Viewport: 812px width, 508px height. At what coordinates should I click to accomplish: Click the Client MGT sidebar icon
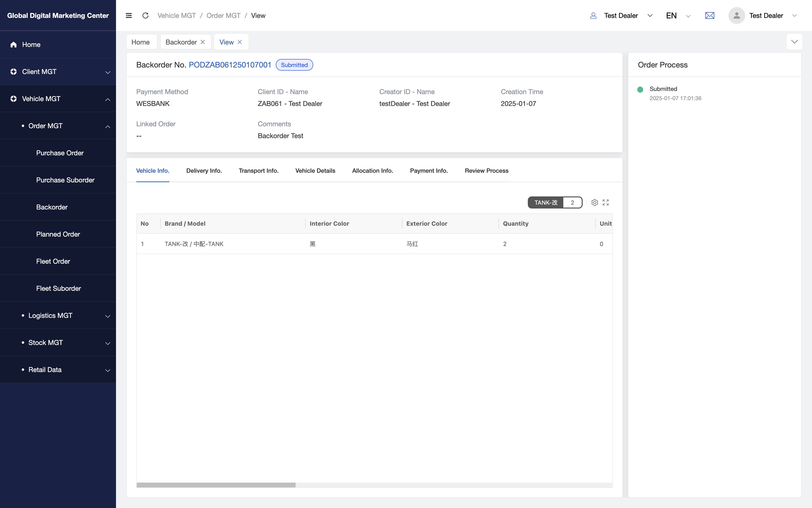[14, 72]
